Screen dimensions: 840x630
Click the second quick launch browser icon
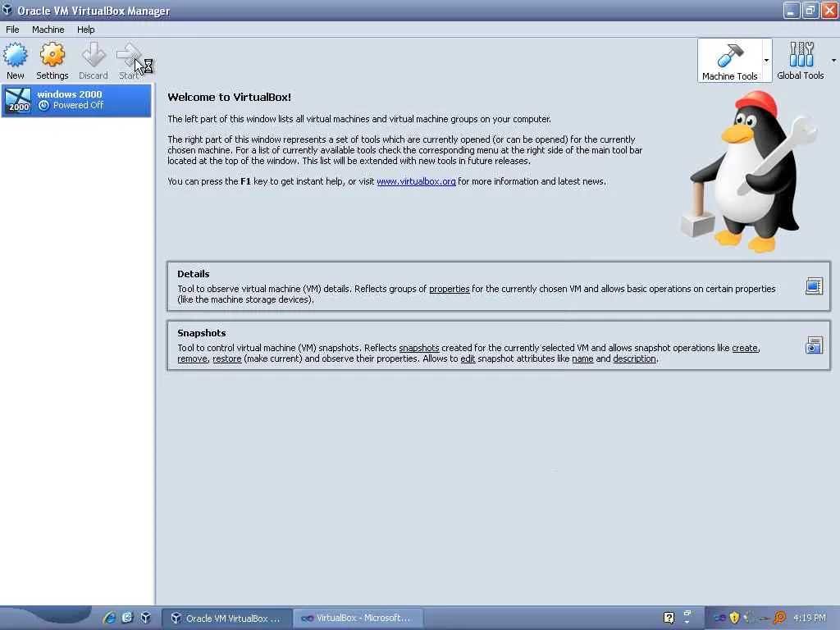127,618
